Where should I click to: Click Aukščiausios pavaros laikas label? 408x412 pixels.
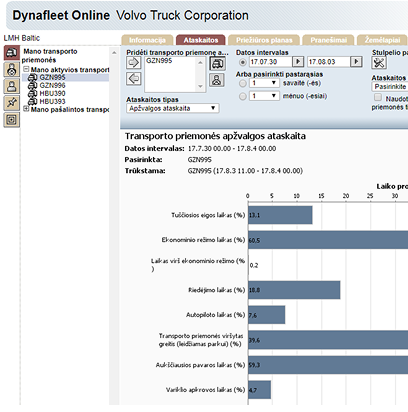pos(200,365)
